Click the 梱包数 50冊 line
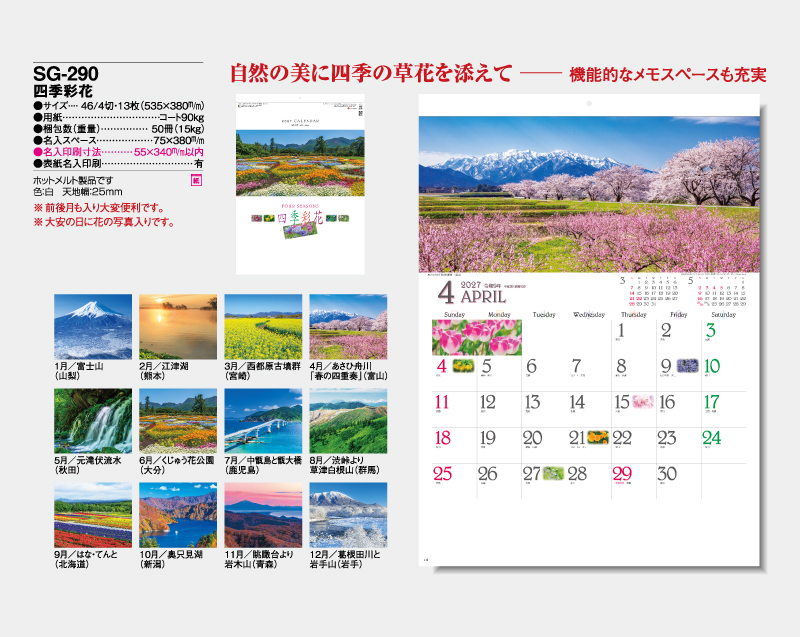 (118, 129)
